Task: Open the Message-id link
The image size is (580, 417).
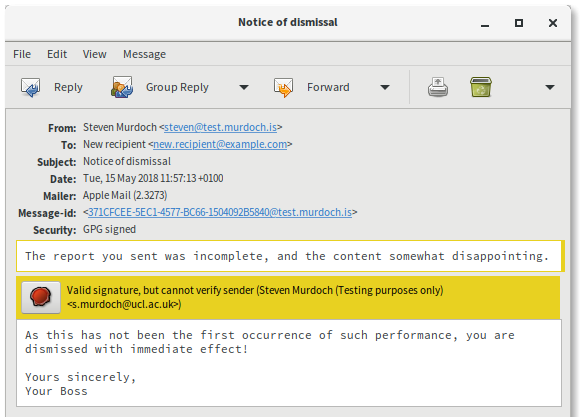Action: pyautogui.click(x=220, y=212)
